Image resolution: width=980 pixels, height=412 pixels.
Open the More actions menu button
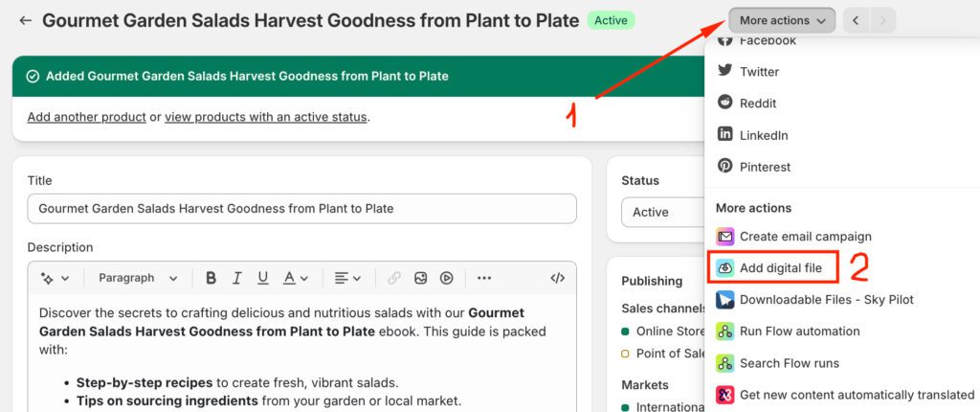[781, 20]
